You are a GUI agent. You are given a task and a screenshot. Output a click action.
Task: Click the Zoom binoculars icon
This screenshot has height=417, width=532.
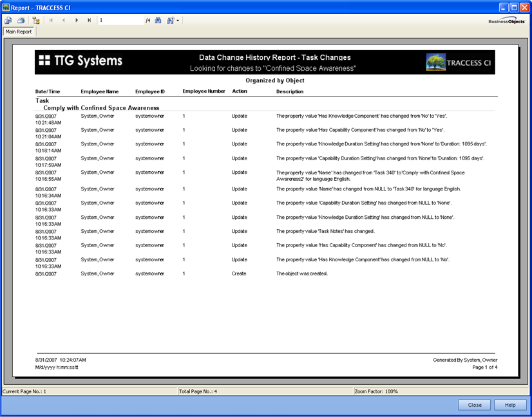click(x=170, y=21)
